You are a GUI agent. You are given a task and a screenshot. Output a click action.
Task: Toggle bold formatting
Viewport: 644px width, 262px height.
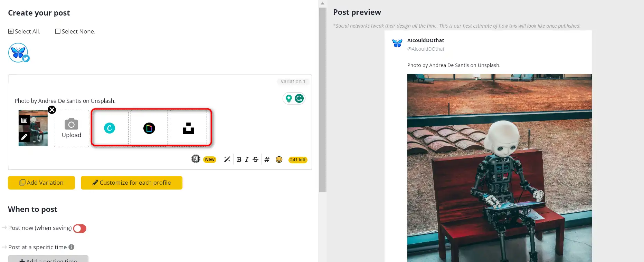click(x=239, y=159)
